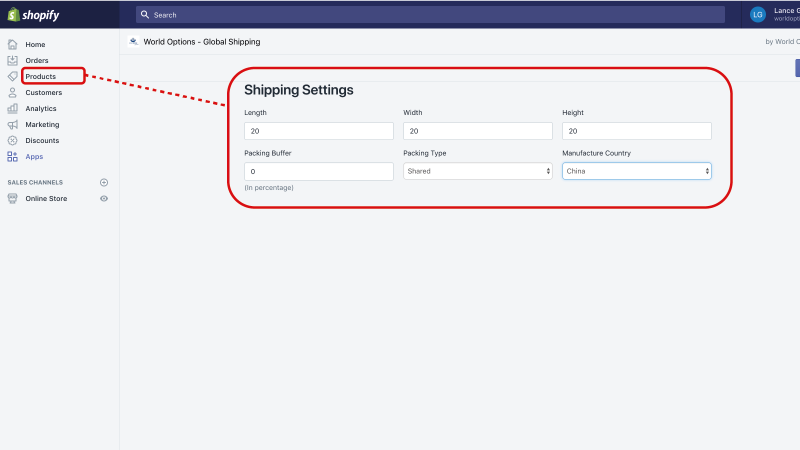Click the search magnifier icon
The width and height of the screenshot is (800, 450).
[145, 15]
